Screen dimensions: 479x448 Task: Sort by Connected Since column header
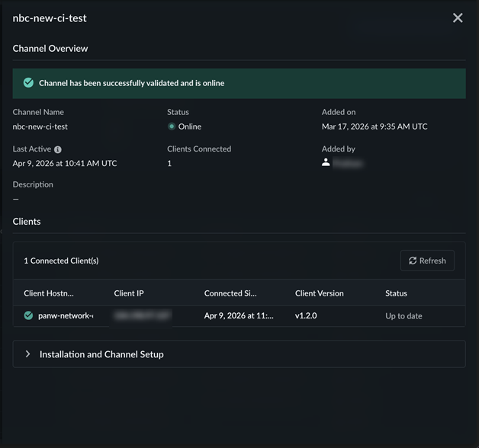(230, 293)
